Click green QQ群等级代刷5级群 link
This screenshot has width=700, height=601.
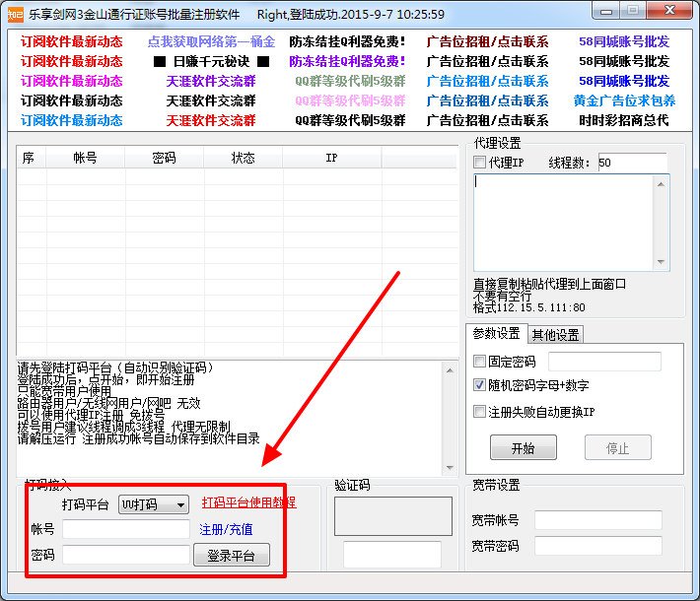[350, 81]
